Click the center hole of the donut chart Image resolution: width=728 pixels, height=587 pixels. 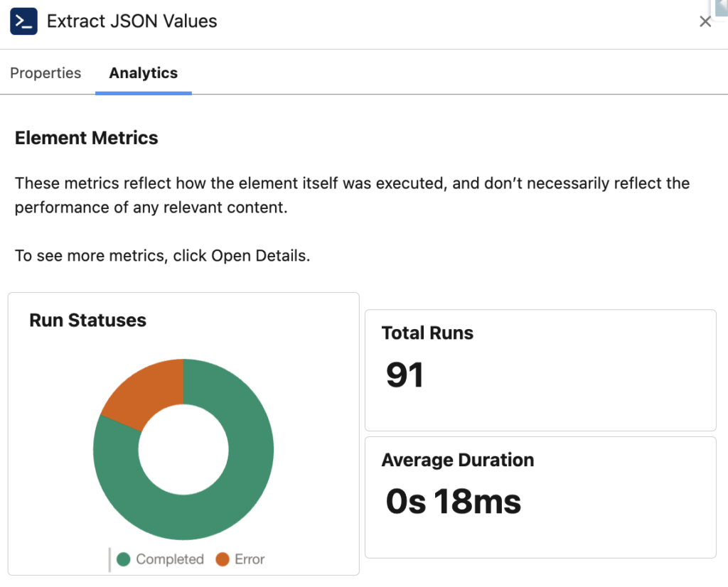coord(183,448)
